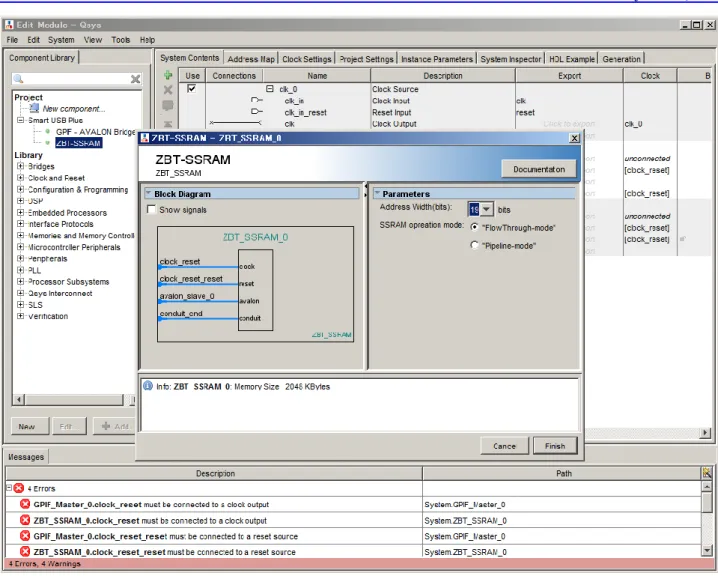Screen dimensions: 718x576
Task: Click Cancel in the ZBT-SSRAM dialog
Action: [505, 446]
